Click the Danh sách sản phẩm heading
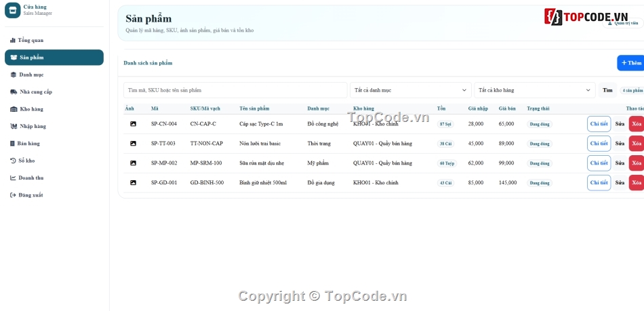This screenshot has height=311, width=644. pos(148,63)
